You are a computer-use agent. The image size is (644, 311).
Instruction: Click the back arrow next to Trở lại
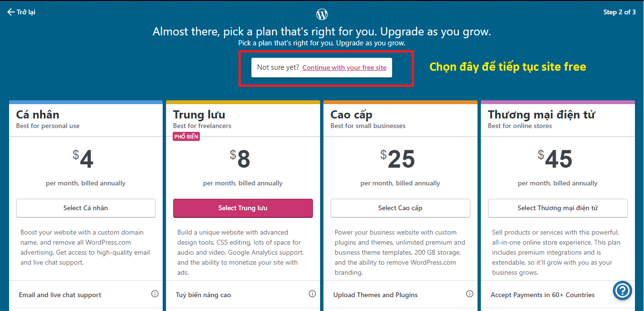pyautogui.click(x=10, y=12)
